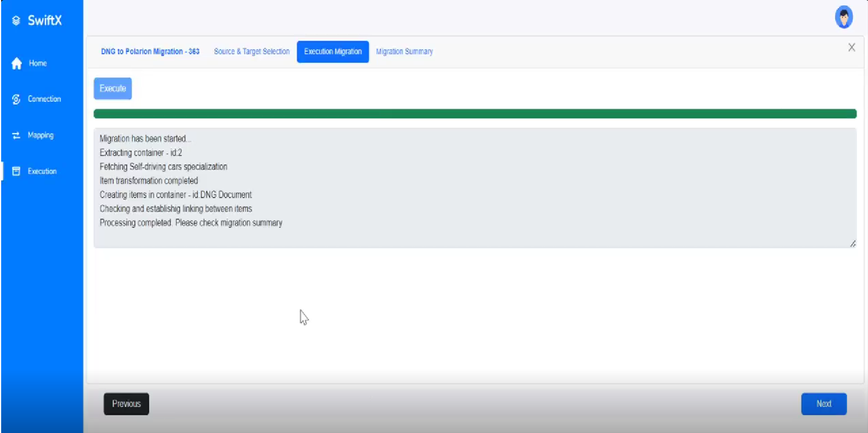Select the Execution Migration tab

(x=333, y=52)
